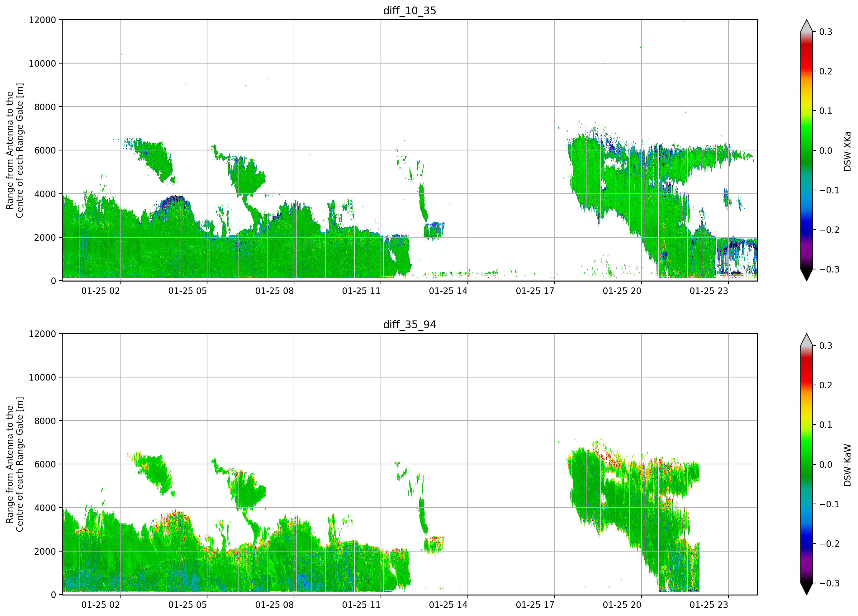Click the 10000 tick on diff_35_94 axis
Viewport: 858px width, 616px height.
tap(42, 377)
